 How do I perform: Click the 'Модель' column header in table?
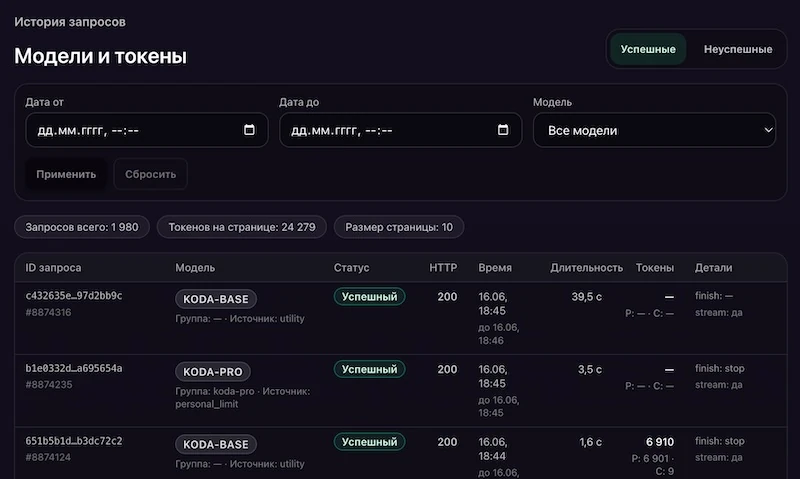(195, 267)
